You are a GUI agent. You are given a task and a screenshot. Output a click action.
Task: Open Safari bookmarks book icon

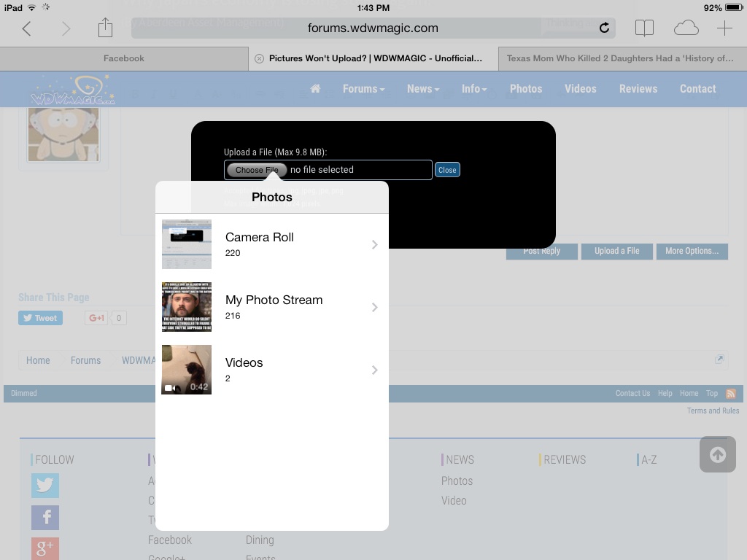644,28
